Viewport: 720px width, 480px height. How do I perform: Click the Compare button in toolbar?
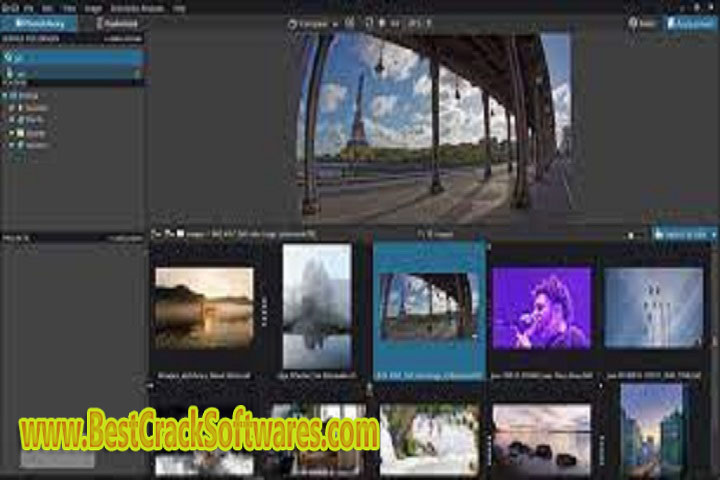[x=308, y=23]
